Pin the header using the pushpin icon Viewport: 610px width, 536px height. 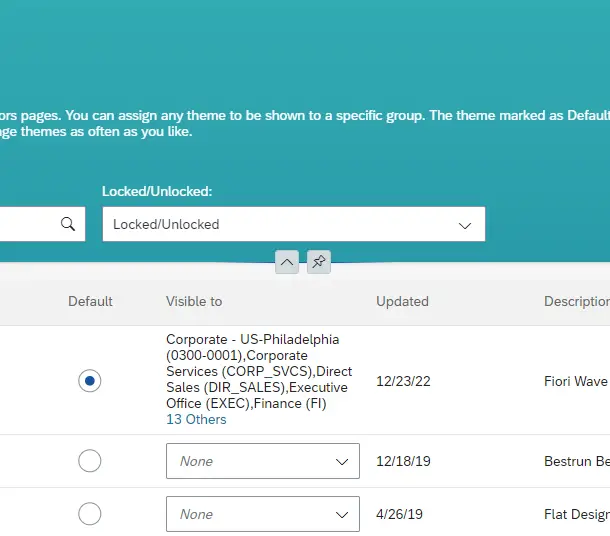tap(319, 262)
